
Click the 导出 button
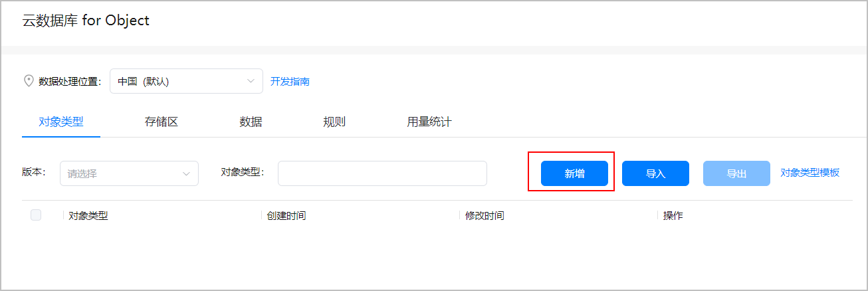coord(736,173)
